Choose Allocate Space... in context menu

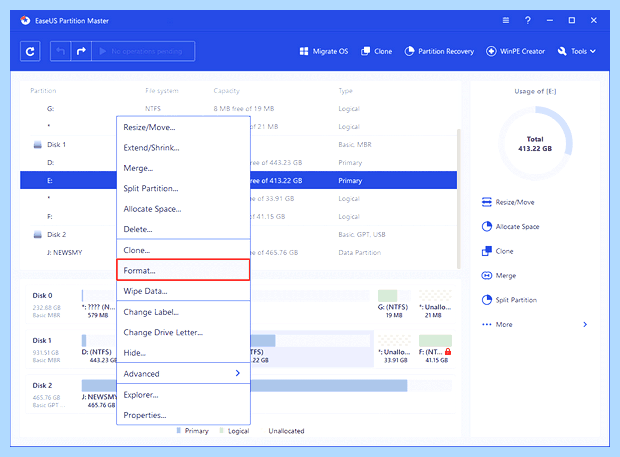(183, 209)
